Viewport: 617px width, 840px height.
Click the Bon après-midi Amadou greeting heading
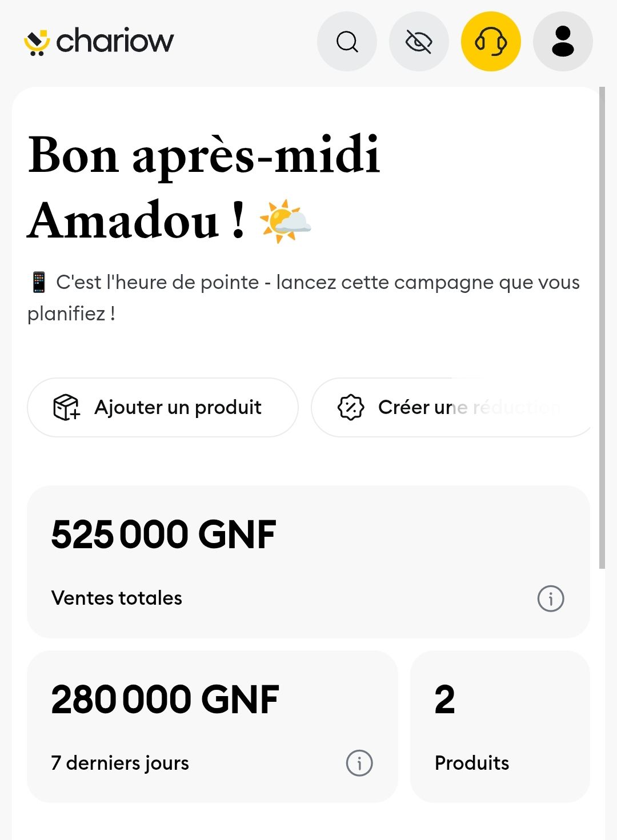tap(204, 187)
